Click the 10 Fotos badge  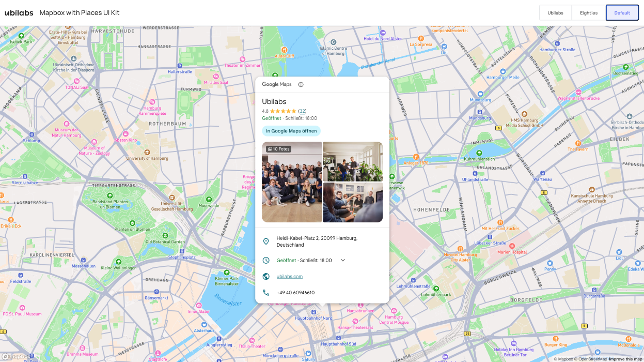[279, 149]
